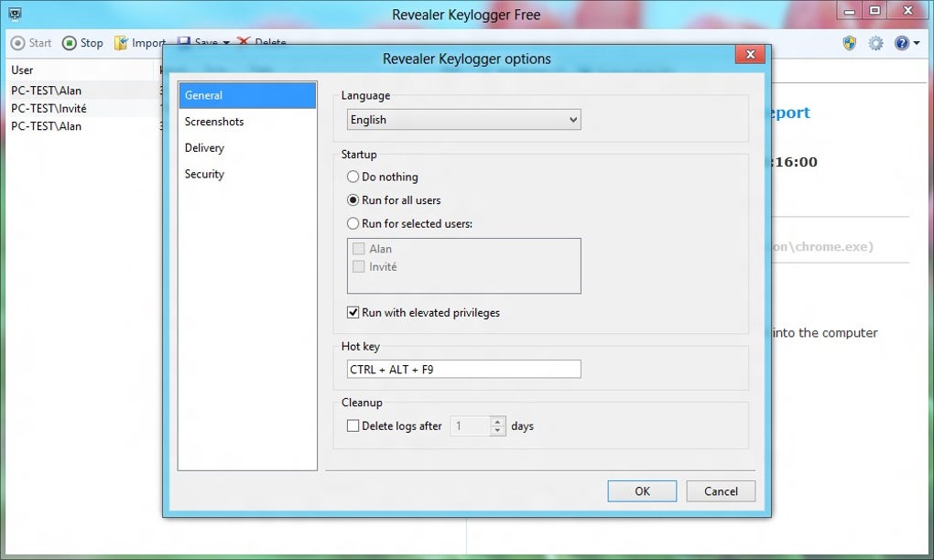Click the days number field
Viewport: 934px width, 560px height.
tap(470, 426)
